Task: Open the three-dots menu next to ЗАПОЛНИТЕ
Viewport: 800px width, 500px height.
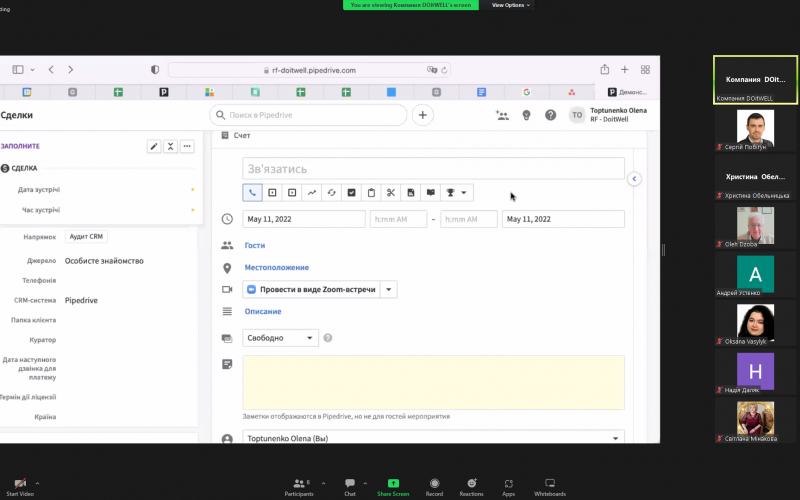Action: 187,146
